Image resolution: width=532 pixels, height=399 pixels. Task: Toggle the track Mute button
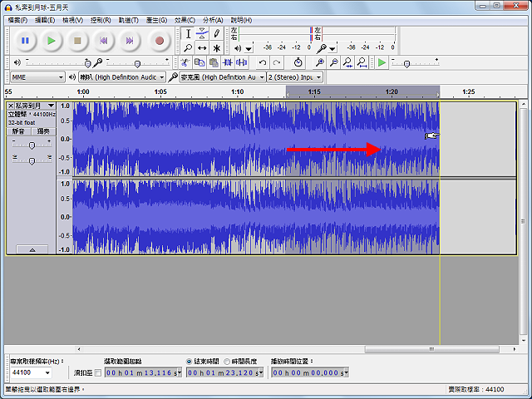[18, 131]
